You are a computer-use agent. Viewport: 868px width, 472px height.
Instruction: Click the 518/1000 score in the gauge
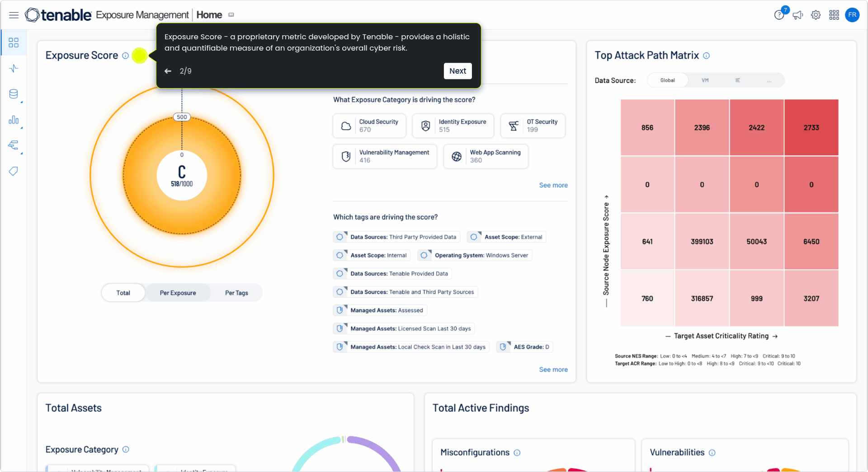point(182,184)
